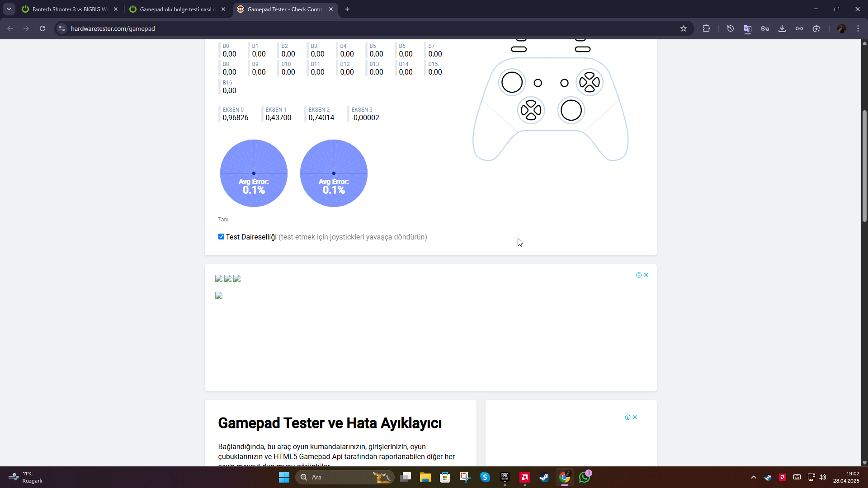Switch to Fantech Shooter 3 tab
Image resolution: width=868 pixels, height=488 pixels.
click(x=70, y=9)
